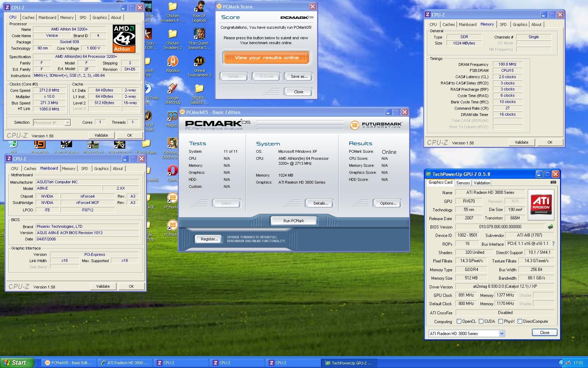
Task: Enable the CUDA checkbox in GPU-Z
Action: [x=481, y=321]
